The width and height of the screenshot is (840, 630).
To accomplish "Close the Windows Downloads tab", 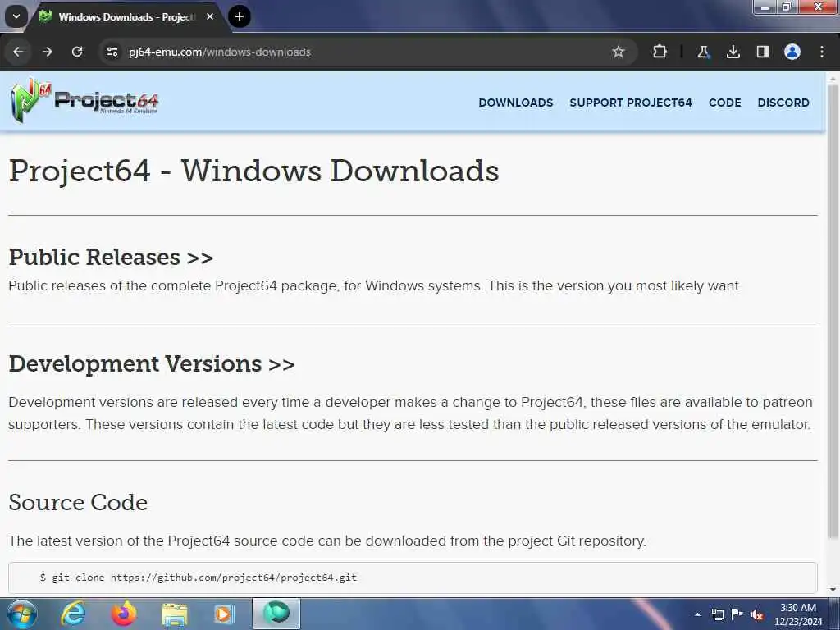I will (x=210, y=16).
